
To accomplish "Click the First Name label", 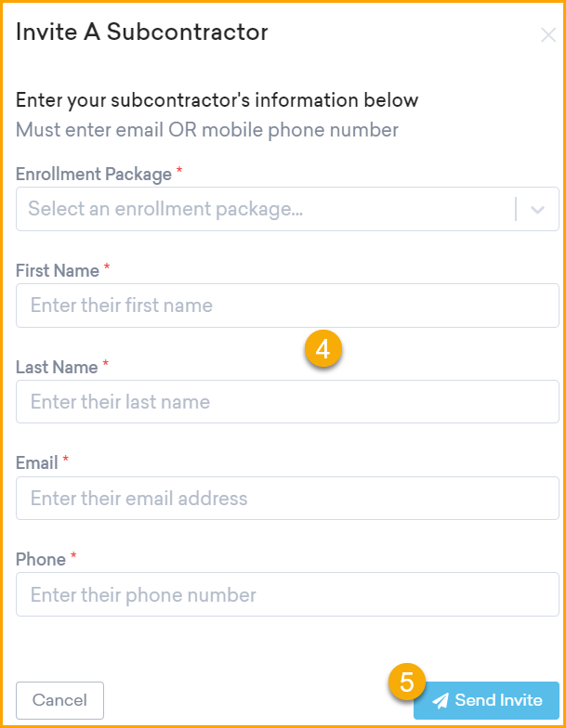I will (x=58, y=271).
